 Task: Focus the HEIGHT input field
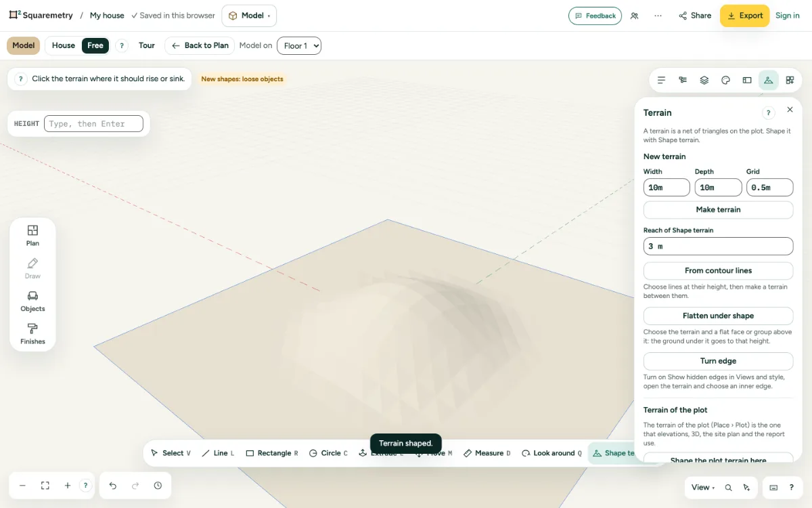pos(93,124)
